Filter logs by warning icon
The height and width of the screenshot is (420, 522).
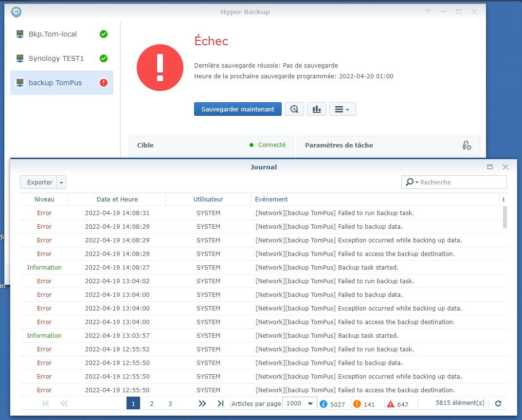coord(357,404)
